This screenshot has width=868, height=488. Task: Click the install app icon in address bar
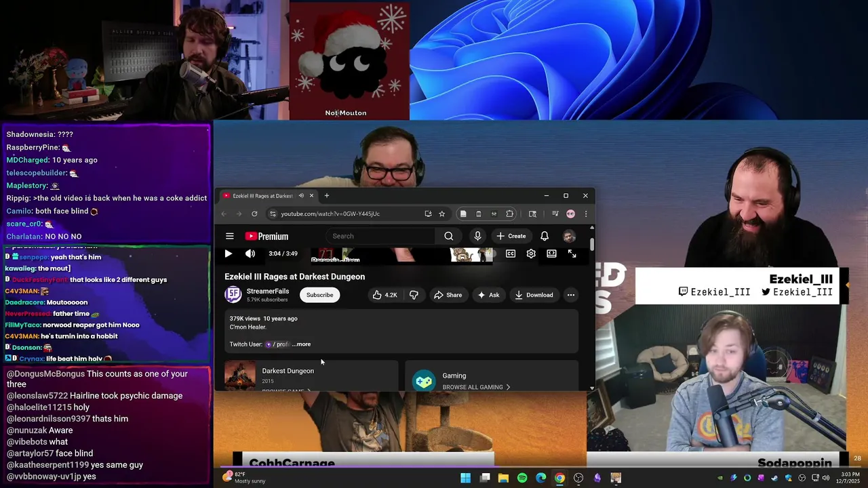point(428,213)
